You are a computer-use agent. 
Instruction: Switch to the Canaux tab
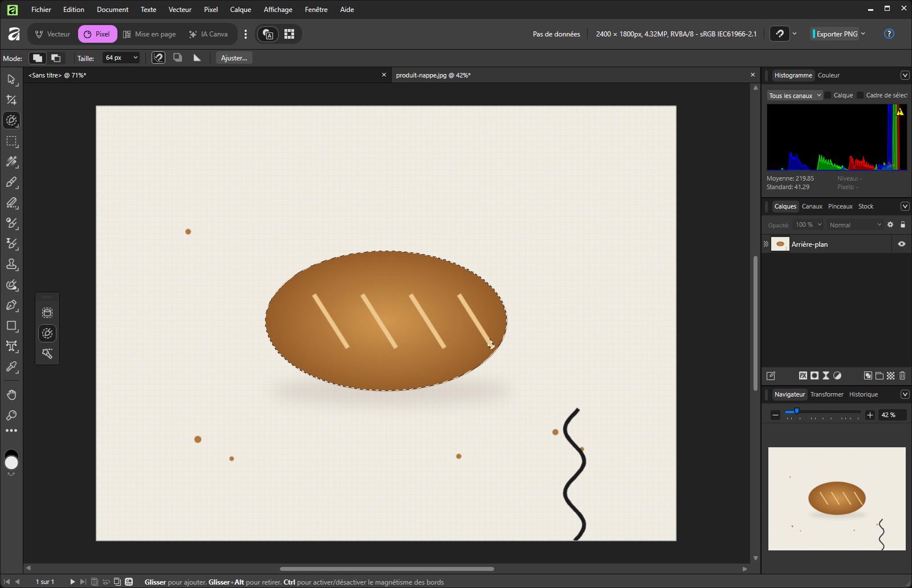coord(812,206)
